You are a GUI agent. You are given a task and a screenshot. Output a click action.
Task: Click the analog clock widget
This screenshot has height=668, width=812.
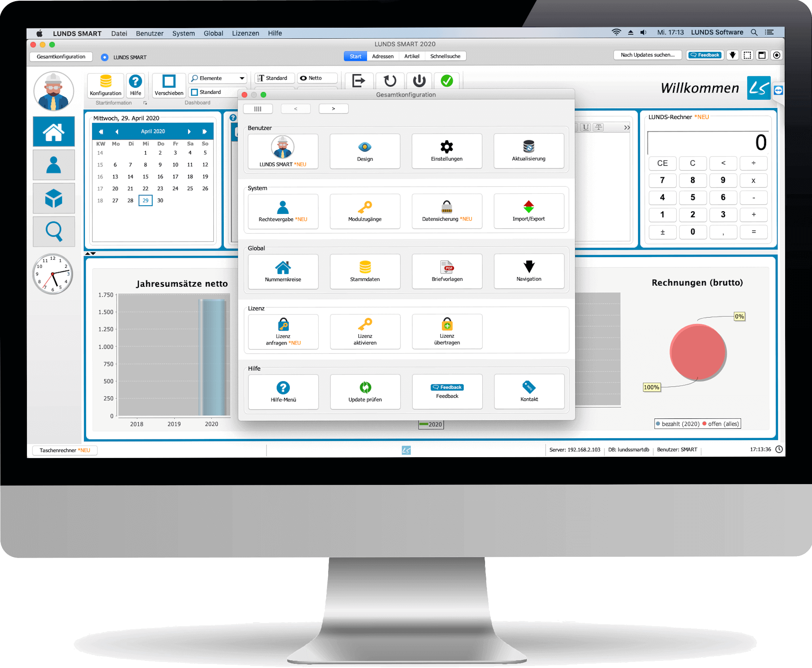[53, 274]
